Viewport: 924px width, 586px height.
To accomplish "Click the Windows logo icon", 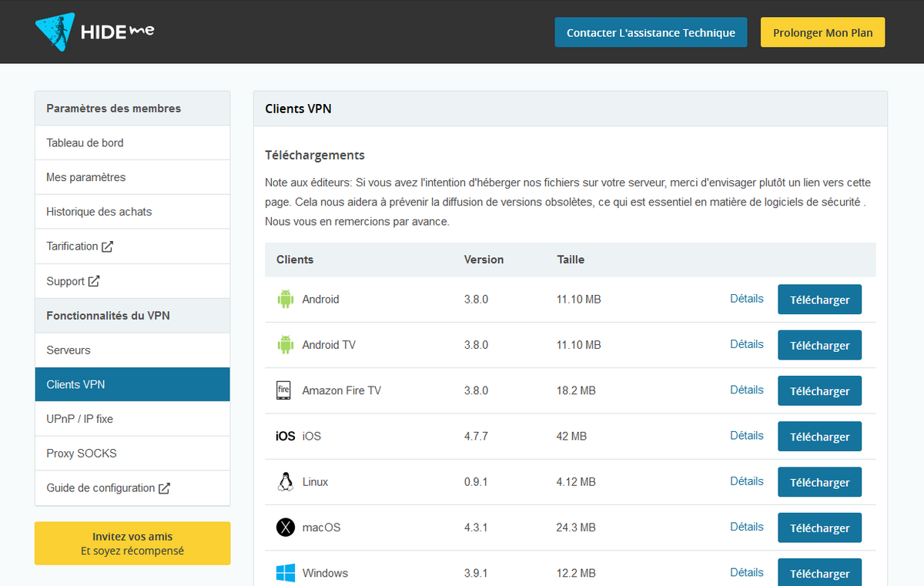I will coord(286,573).
